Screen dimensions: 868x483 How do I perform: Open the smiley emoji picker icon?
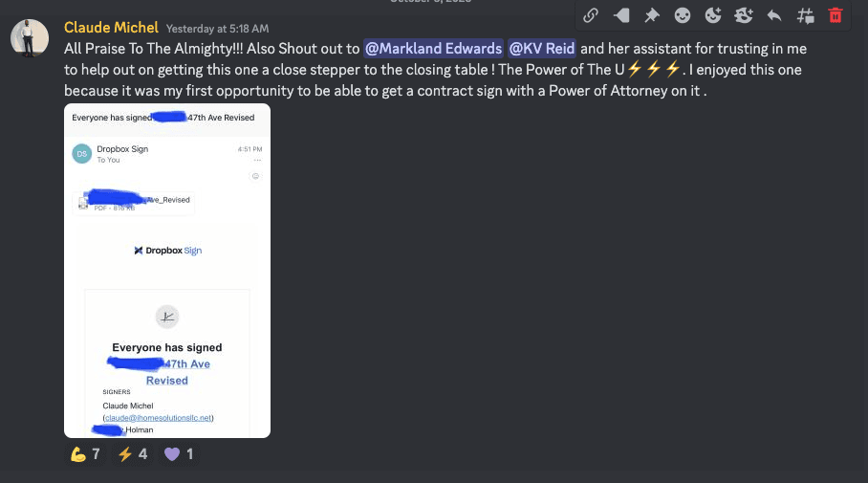click(x=682, y=15)
